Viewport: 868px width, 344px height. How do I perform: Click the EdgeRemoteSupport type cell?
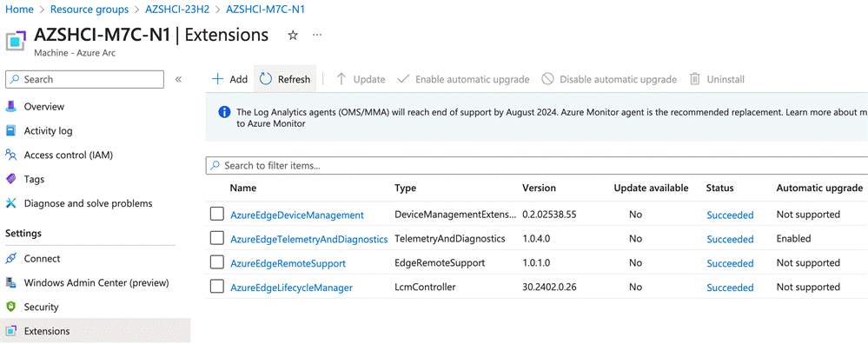click(440, 262)
